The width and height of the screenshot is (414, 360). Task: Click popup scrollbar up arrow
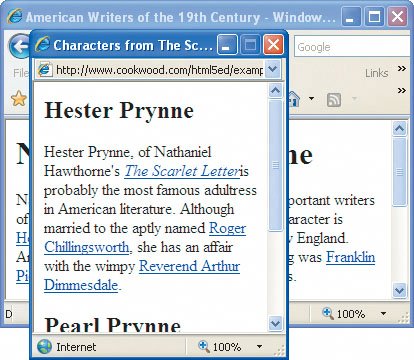tap(275, 90)
